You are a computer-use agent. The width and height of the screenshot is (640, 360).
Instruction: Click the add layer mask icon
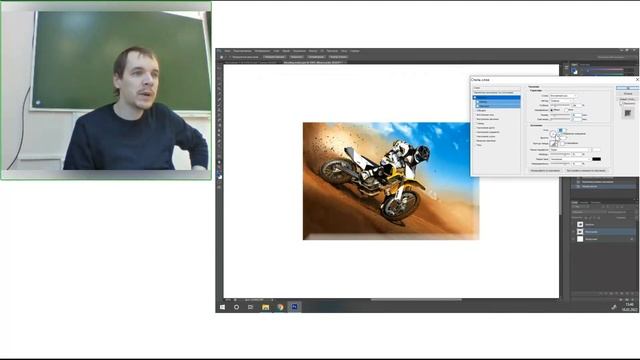coord(611,293)
